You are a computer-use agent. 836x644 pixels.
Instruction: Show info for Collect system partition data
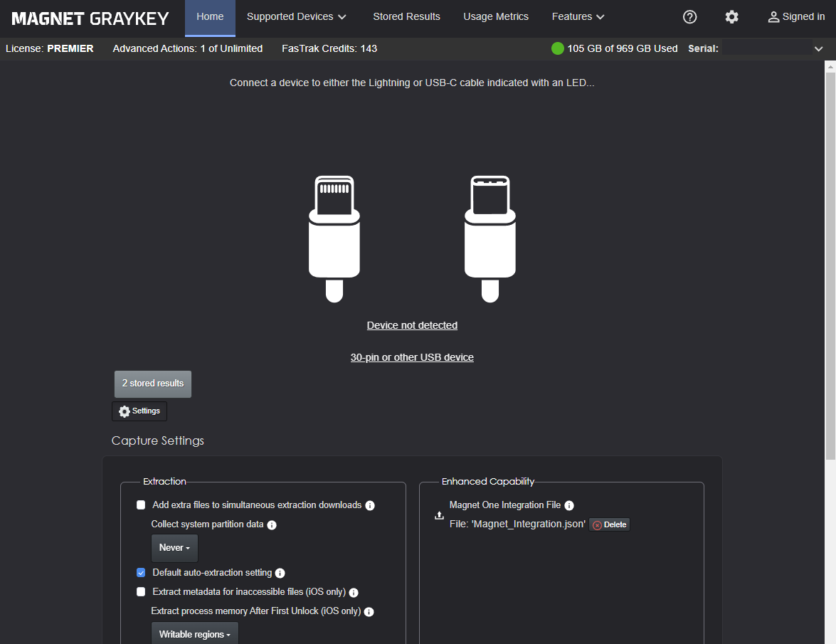(x=271, y=525)
